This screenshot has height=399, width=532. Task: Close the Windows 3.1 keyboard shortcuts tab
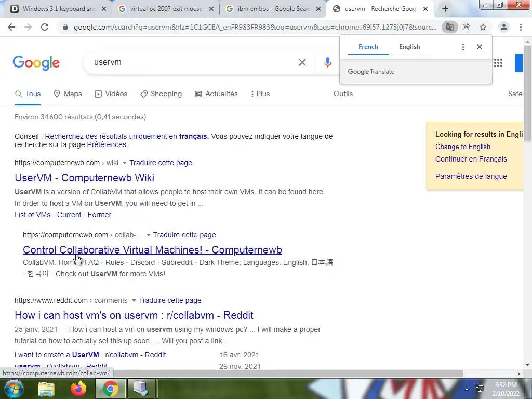(104, 9)
